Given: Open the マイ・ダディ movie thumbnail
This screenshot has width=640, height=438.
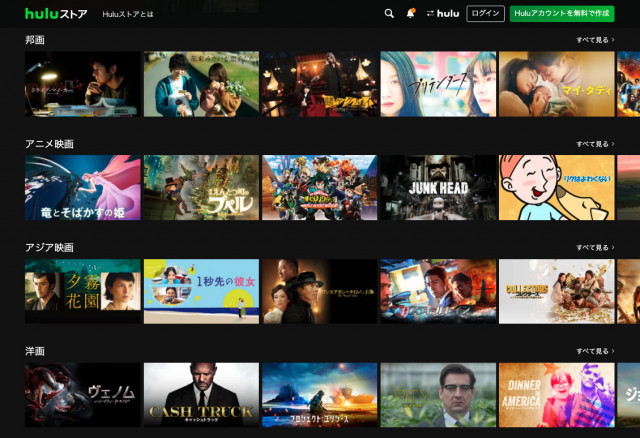Looking at the screenshot, I should click(557, 84).
